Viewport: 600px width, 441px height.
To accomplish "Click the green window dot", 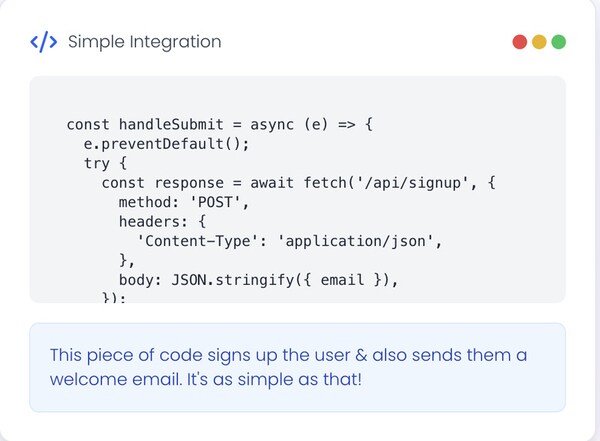I will 558,42.
